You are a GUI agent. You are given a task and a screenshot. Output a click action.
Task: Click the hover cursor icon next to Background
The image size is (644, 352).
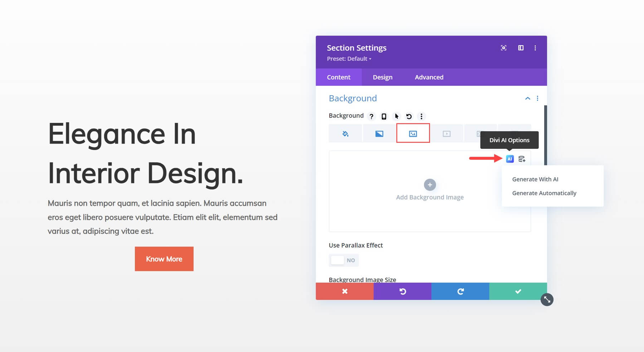[x=396, y=116]
